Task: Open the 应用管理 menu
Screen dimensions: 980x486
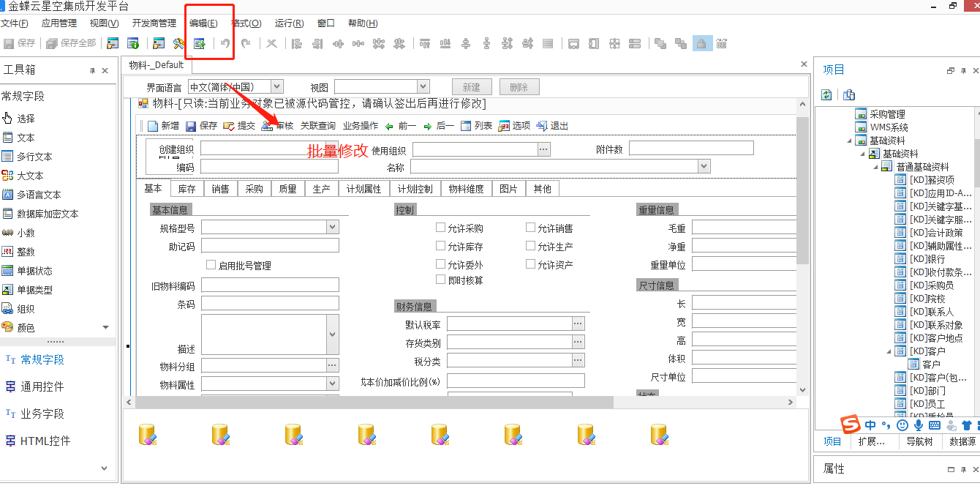Action: 59,23
